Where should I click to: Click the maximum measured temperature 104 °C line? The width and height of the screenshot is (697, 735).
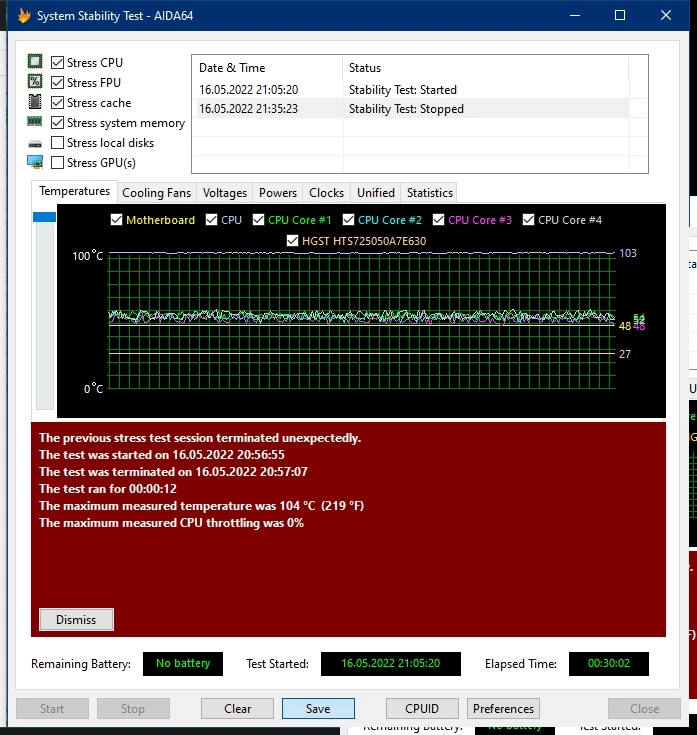(x=202, y=506)
